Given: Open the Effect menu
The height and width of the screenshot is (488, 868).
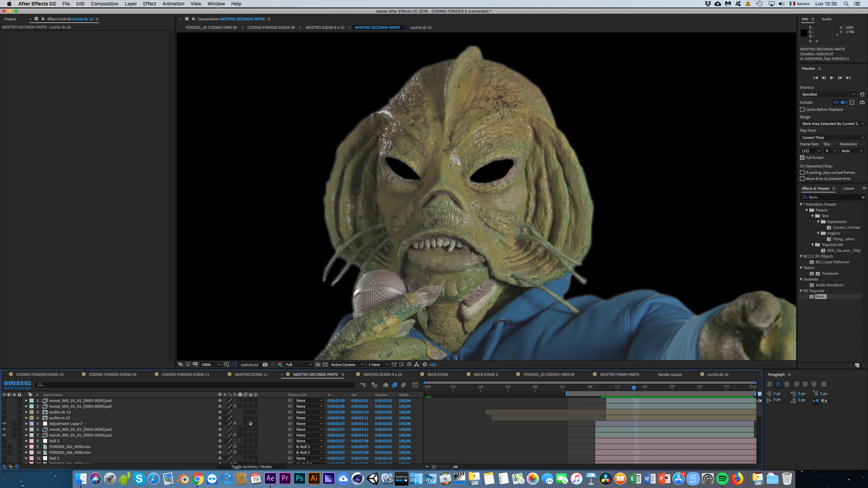Looking at the screenshot, I should 150,4.
